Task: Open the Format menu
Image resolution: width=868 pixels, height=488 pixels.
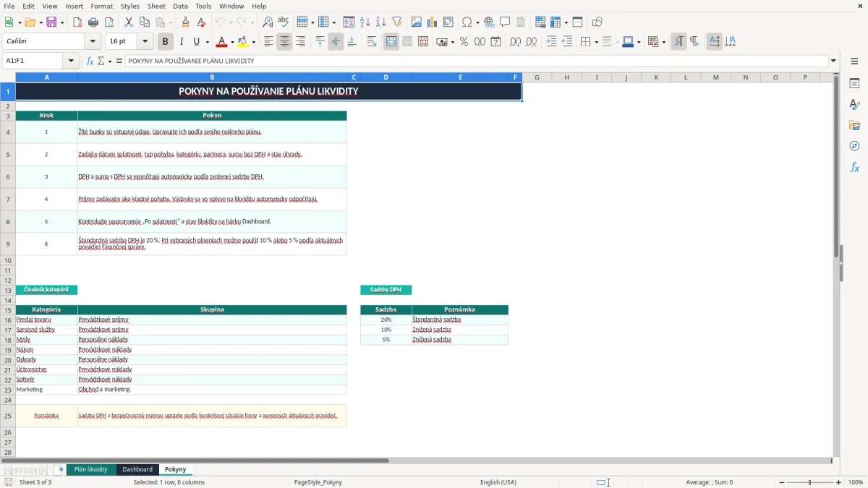Action: 101,6
